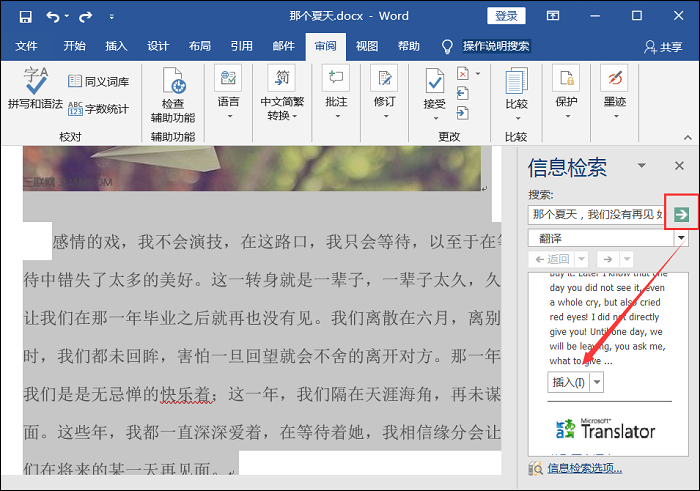Open the undo history dropdown arrow
The width and height of the screenshot is (700, 491).
67,17
